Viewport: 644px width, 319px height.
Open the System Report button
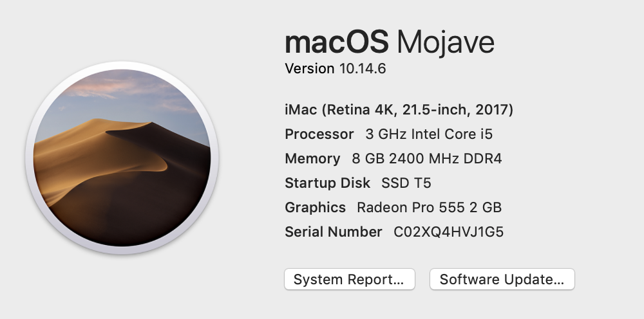coord(349,280)
